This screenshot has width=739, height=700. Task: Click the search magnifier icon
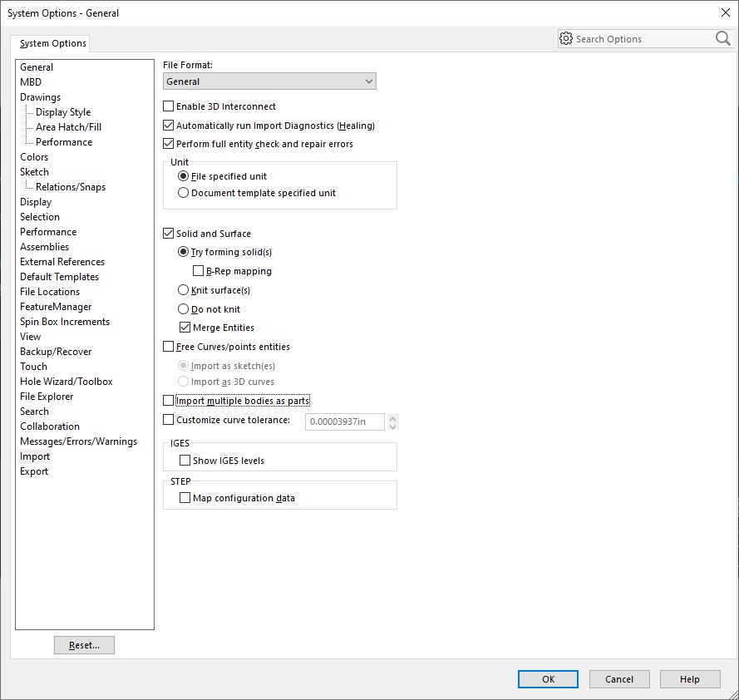tap(722, 38)
